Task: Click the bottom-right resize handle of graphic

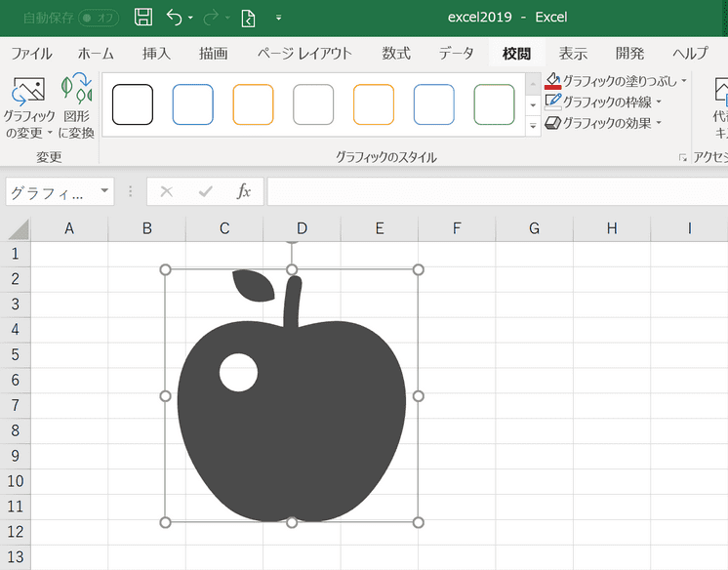Action: (x=418, y=522)
